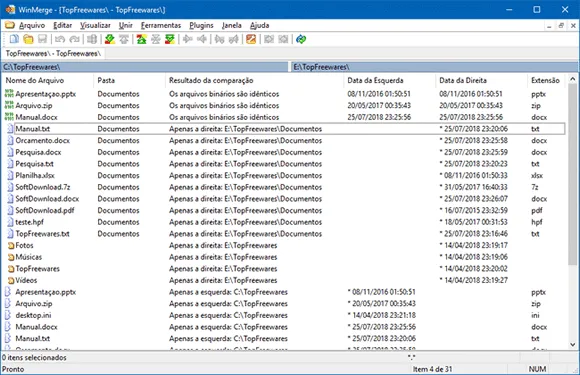Click the Copy all to left icon
580x375 pixels.
point(283,39)
